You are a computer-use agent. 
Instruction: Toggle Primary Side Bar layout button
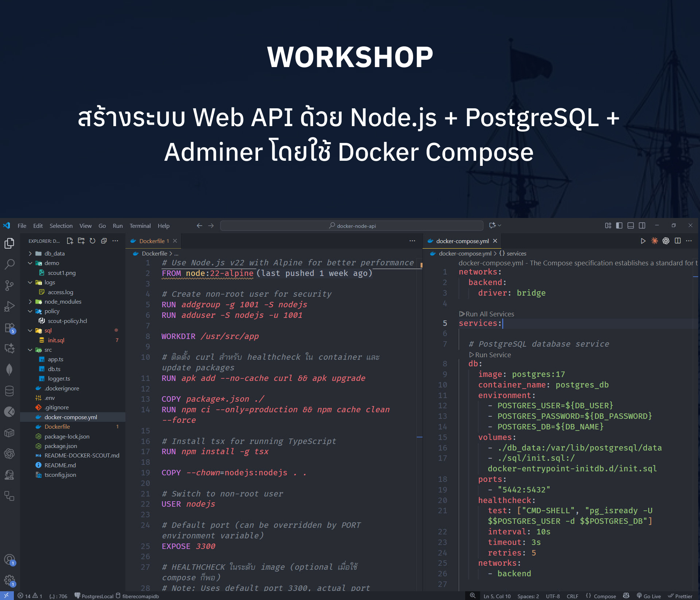tap(619, 226)
